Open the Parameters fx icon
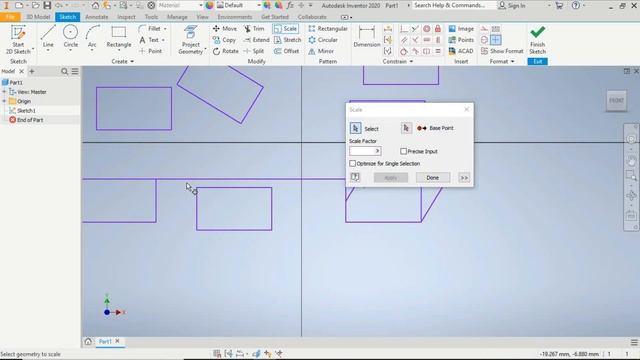 click(290, 5)
